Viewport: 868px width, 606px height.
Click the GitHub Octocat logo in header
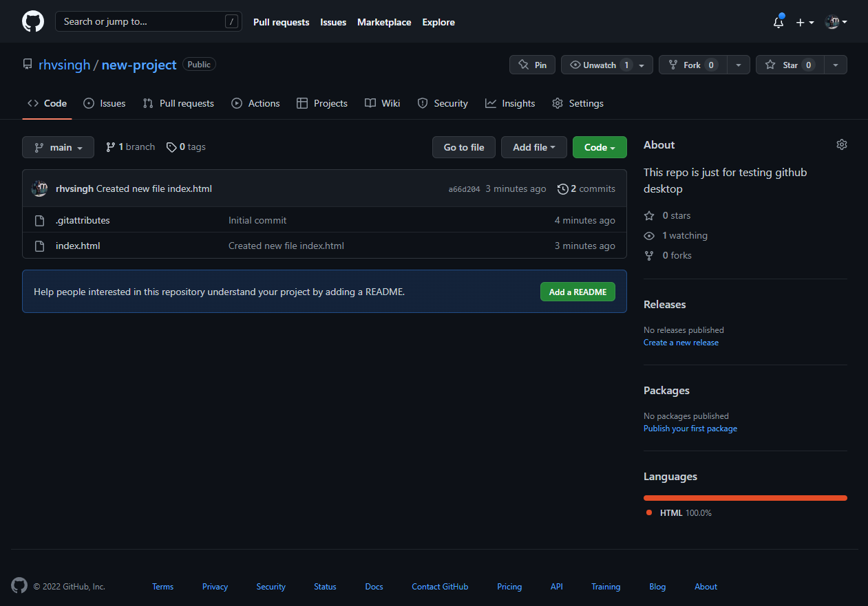[x=33, y=21]
